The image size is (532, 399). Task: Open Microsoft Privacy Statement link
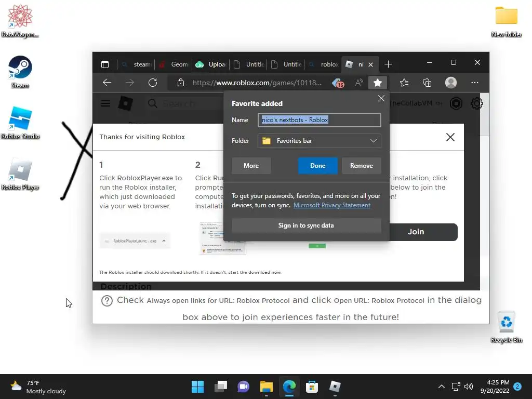click(x=332, y=205)
